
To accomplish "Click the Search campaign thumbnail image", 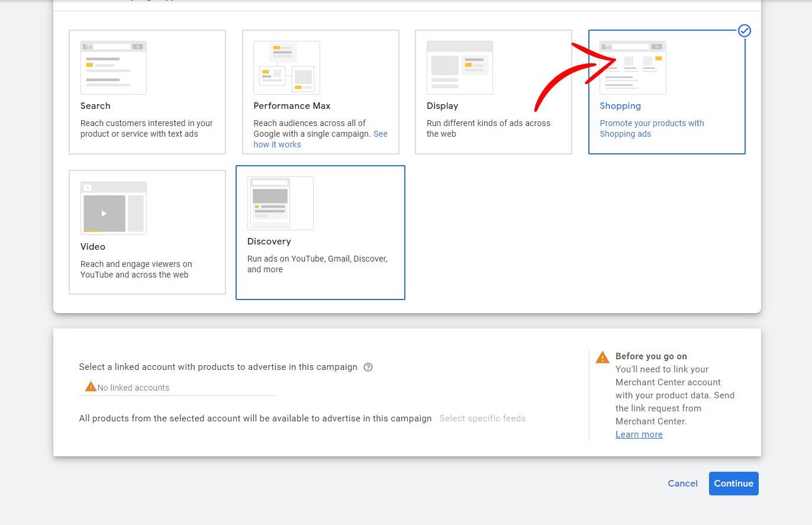I will point(113,67).
